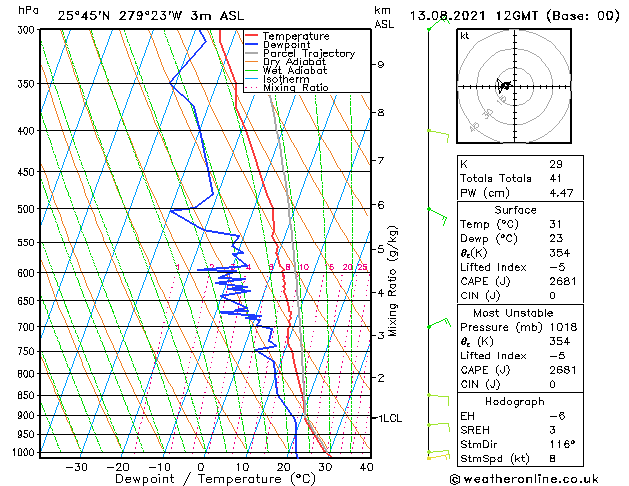Click the Surface CAPE value 2681
This screenshot has height=486, width=629.
click(563, 281)
